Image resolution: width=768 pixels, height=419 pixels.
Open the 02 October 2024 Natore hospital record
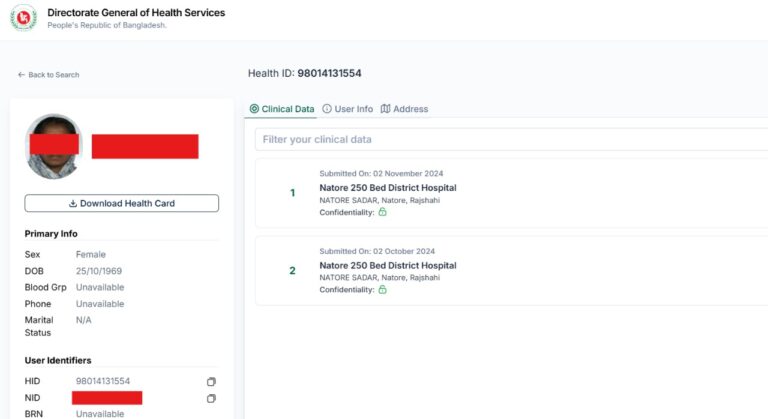pyautogui.click(x=388, y=266)
